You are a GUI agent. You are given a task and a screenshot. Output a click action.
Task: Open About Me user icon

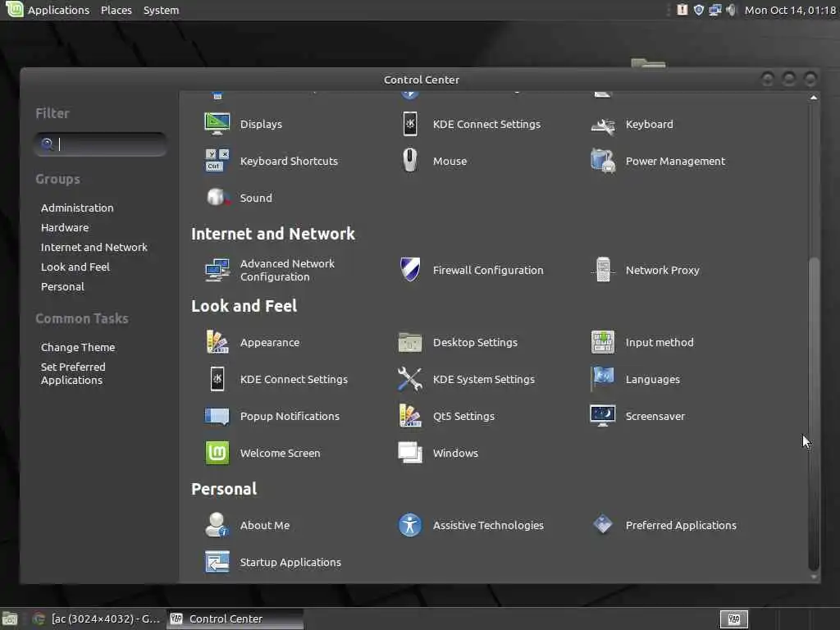pyautogui.click(x=217, y=525)
